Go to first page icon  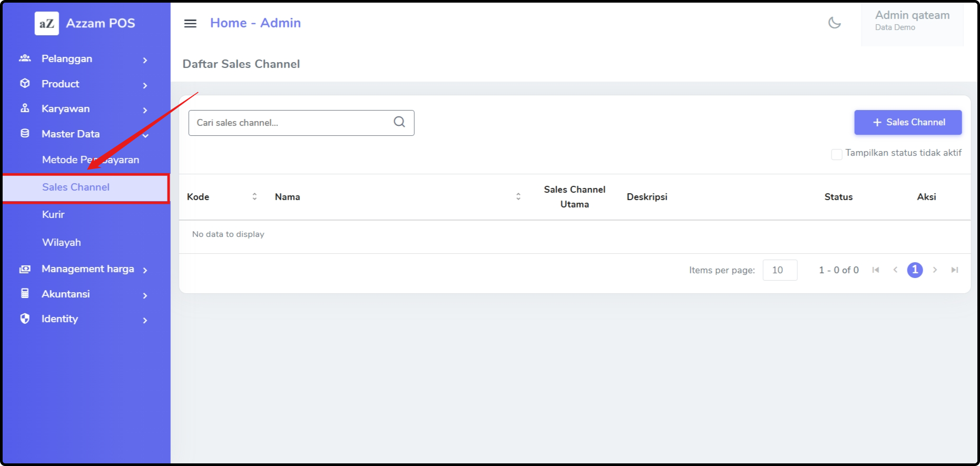(875, 270)
